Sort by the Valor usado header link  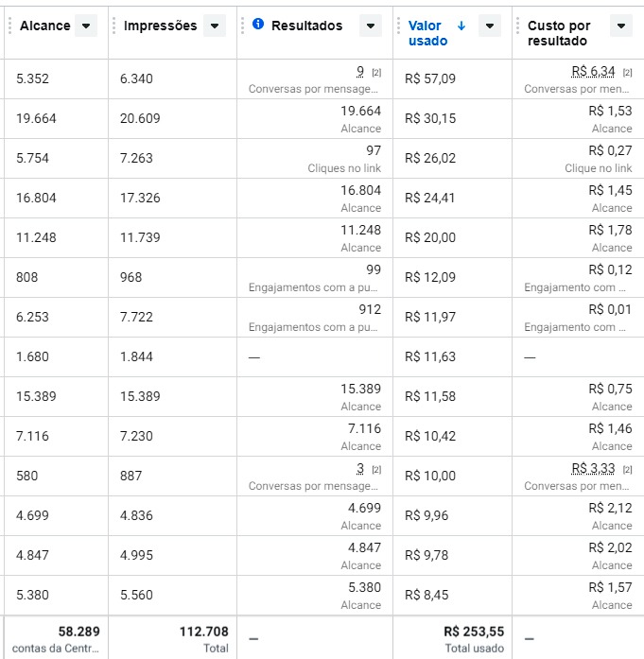tap(427, 33)
